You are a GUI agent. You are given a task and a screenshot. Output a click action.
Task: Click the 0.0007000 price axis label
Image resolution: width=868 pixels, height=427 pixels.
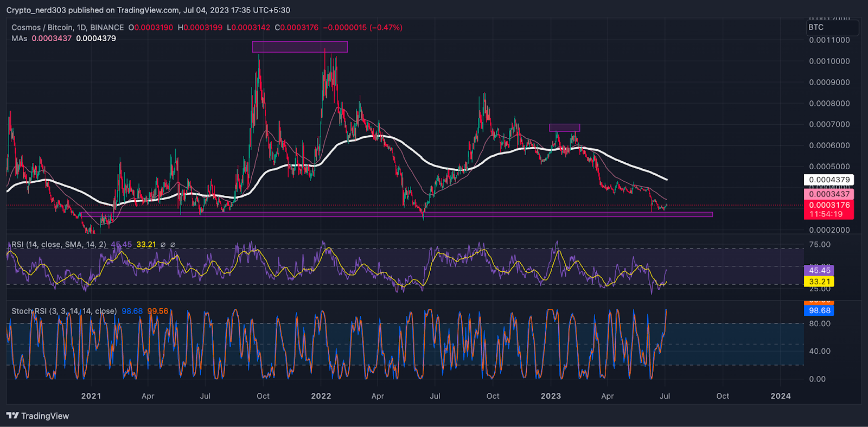tap(829, 124)
